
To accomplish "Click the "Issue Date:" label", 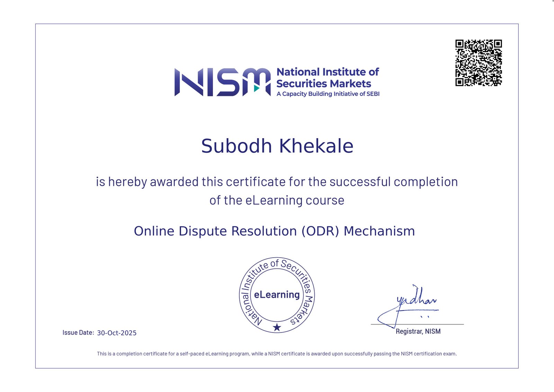I will [x=78, y=332].
